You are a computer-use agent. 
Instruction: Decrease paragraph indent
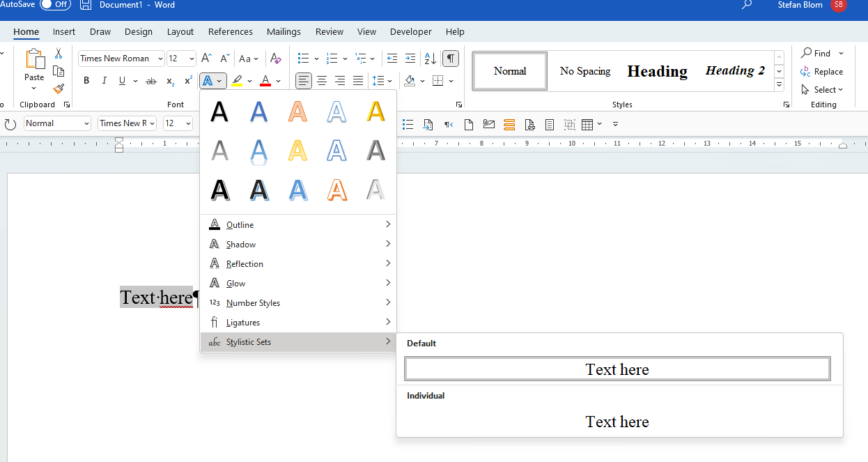[392, 59]
